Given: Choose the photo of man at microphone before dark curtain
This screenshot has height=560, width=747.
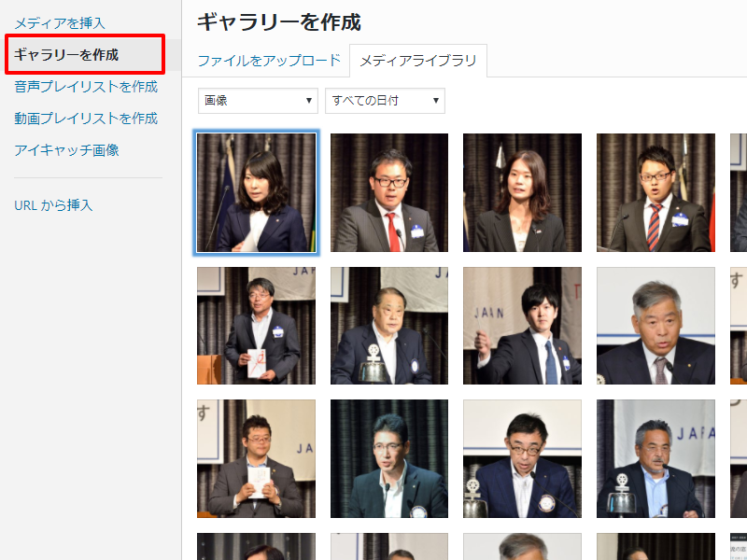Looking at the screenshot, I should pos(389,459).
